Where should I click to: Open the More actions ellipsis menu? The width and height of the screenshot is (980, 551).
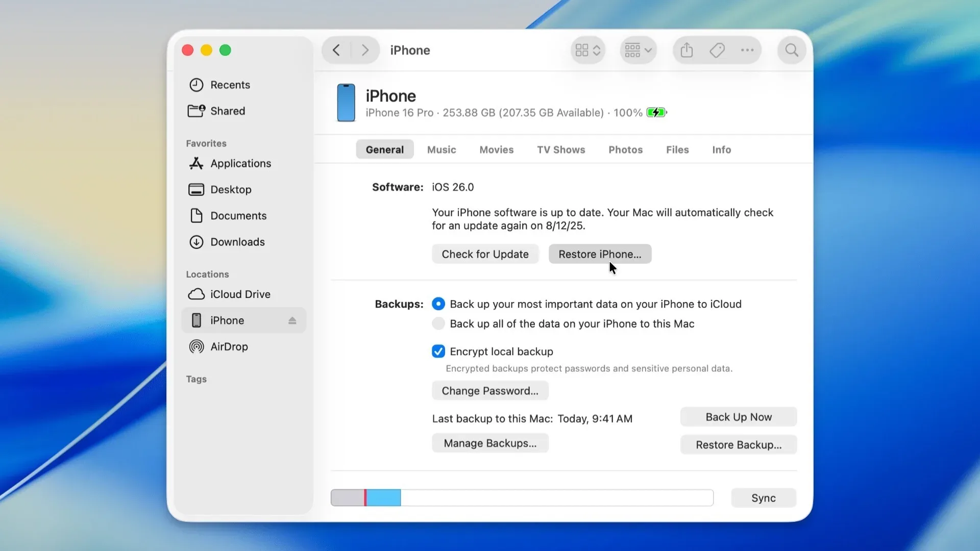[x=747, y=50]
